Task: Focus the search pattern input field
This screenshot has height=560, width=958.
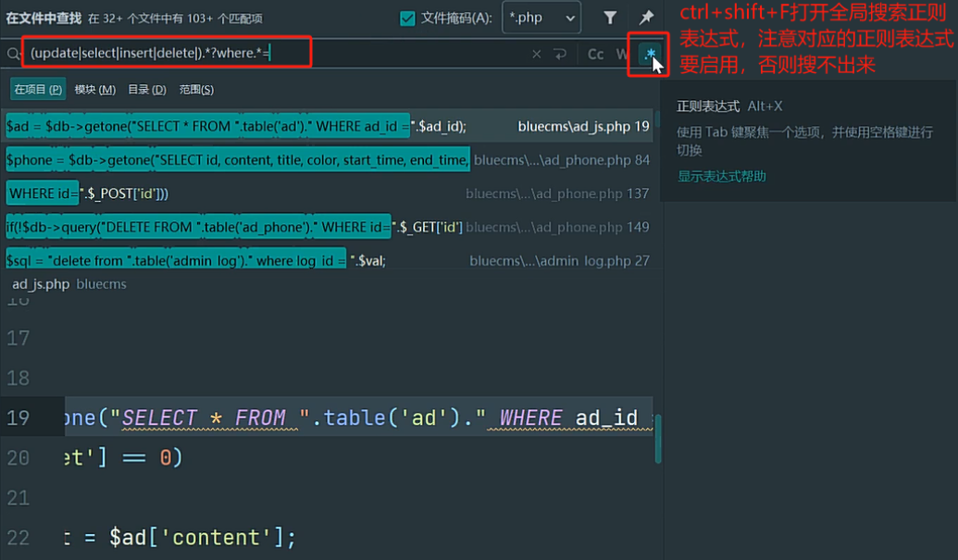Action: click(x=275, y=54)
